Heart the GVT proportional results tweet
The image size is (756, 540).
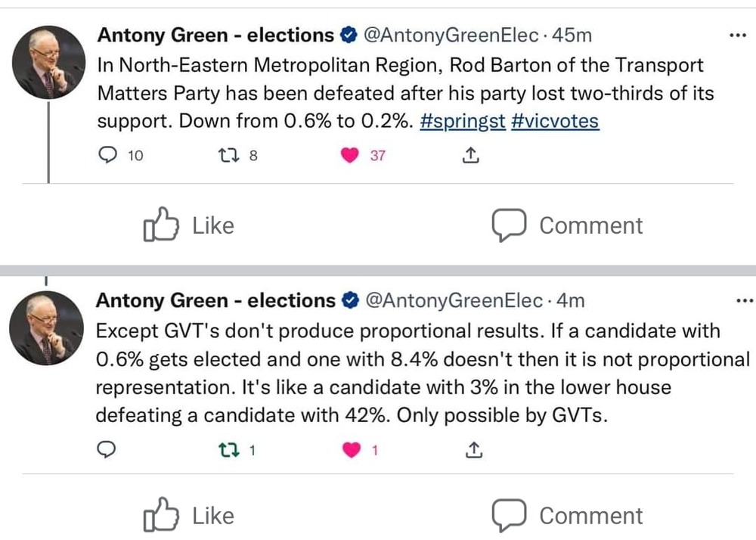pos(351,450)
